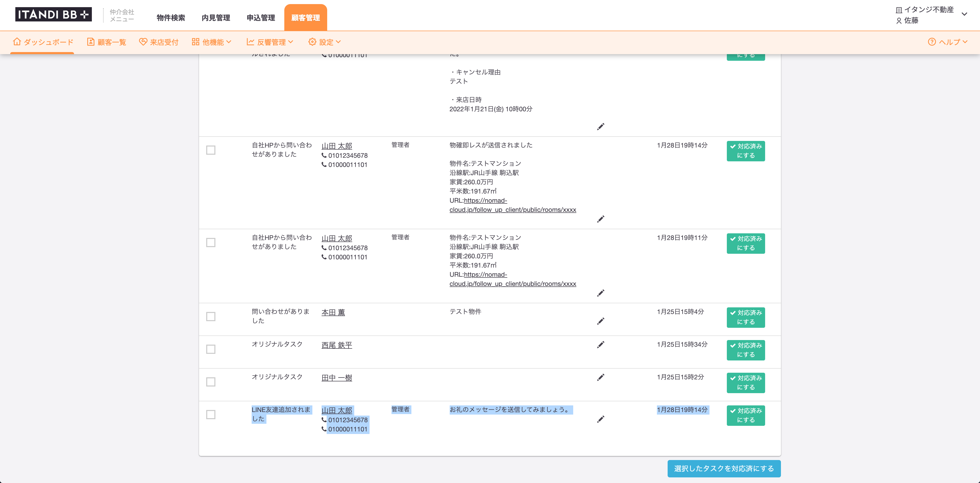Click the ITANDI BB+ logo
The height and width of the screenshot is (483, 980).
click(x=53, y=15)
